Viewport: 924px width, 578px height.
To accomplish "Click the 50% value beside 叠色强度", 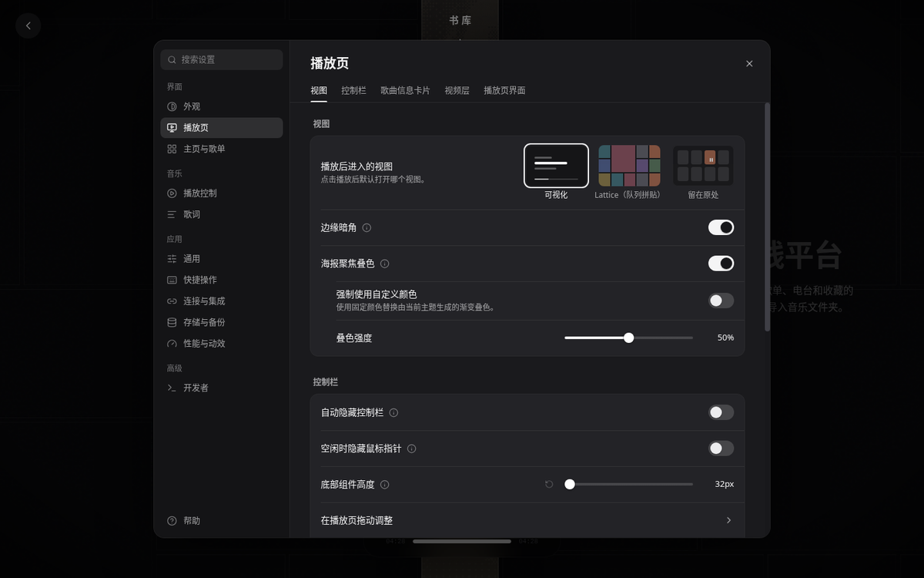I will 725,338.
